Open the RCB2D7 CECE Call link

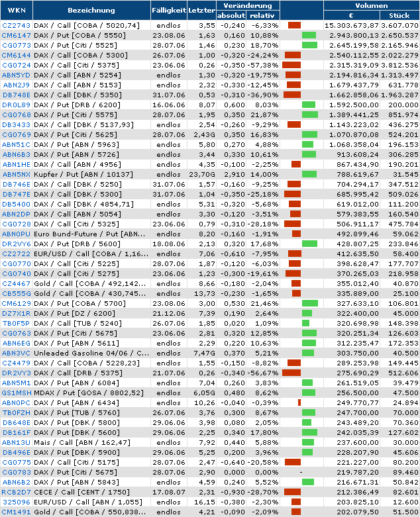click(x=16, y=492)
